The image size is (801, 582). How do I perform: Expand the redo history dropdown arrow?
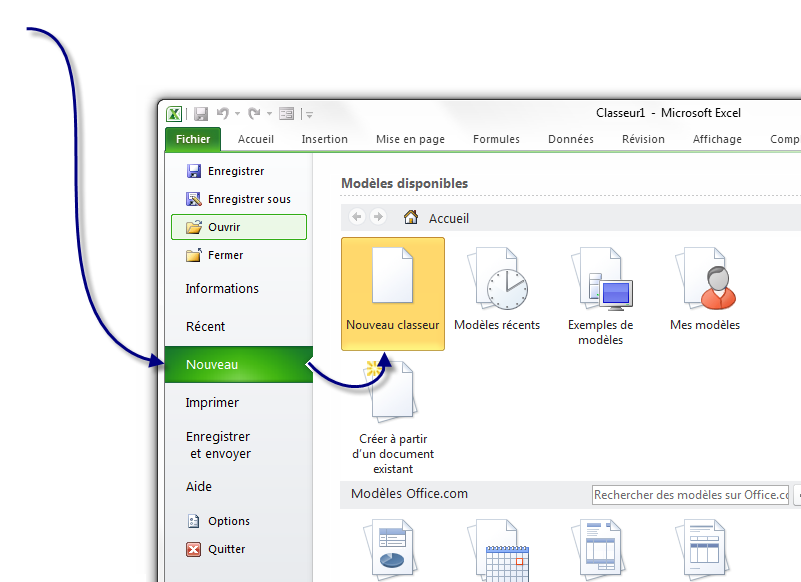coord(269,114)
